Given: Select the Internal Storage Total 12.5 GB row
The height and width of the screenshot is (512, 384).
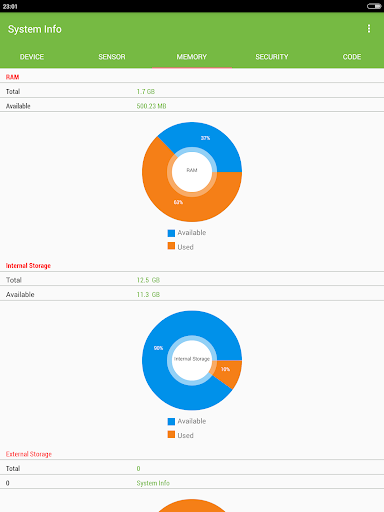Looking at the screenshot, I should pos(192,280).
